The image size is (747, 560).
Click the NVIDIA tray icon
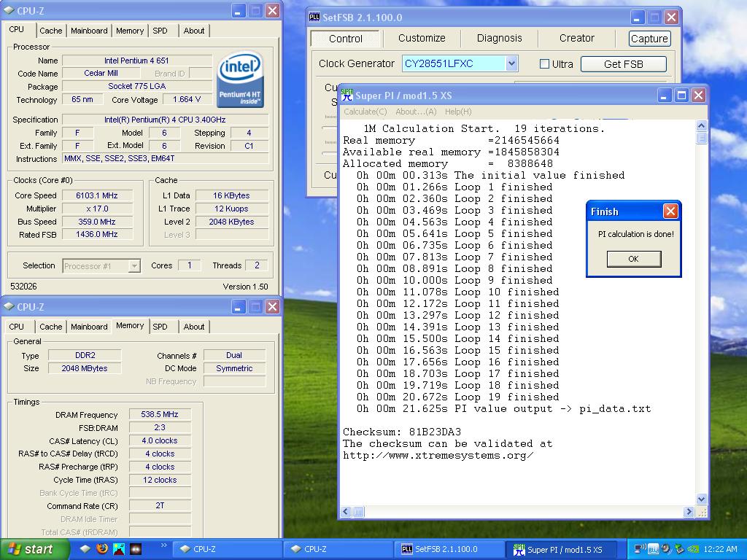[x=693, y=549]
